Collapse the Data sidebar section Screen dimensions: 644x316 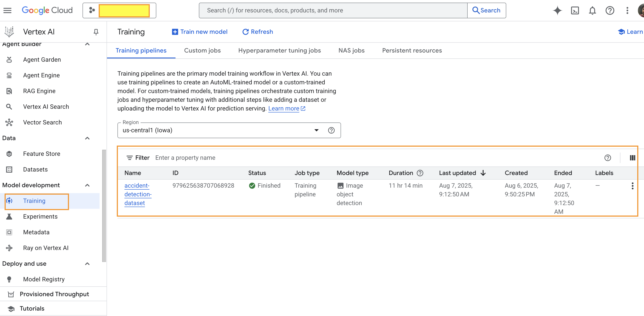(87, 138)
